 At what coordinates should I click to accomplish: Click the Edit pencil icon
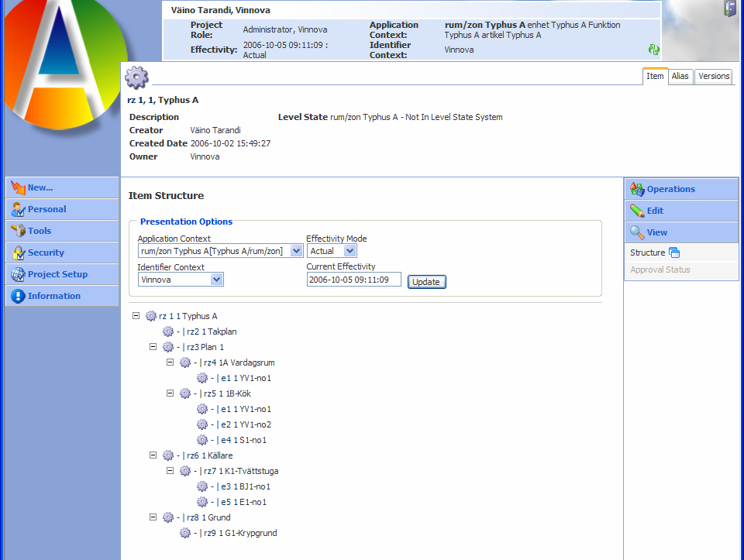pos(637,211)
